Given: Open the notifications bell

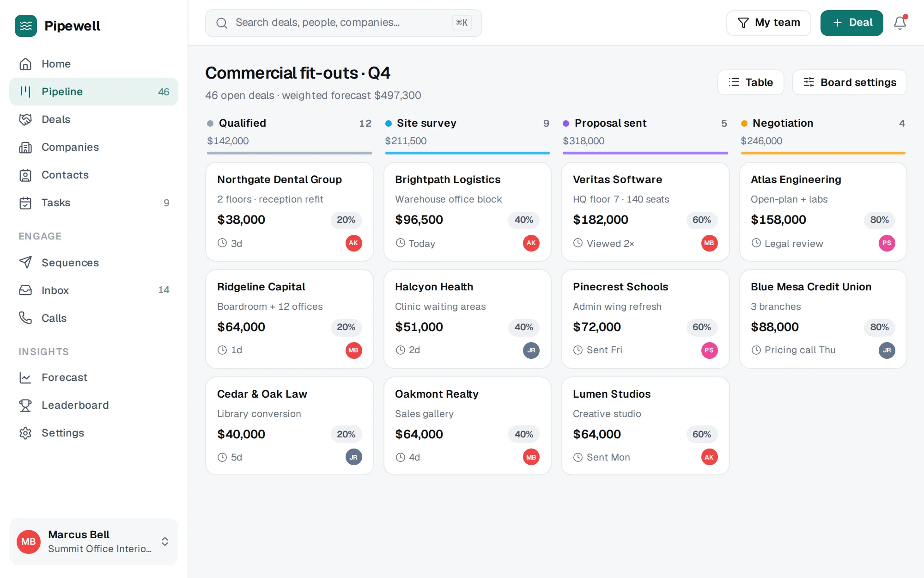Looking at the screenshot, I should pyautogui.click(x=900, y=23).
